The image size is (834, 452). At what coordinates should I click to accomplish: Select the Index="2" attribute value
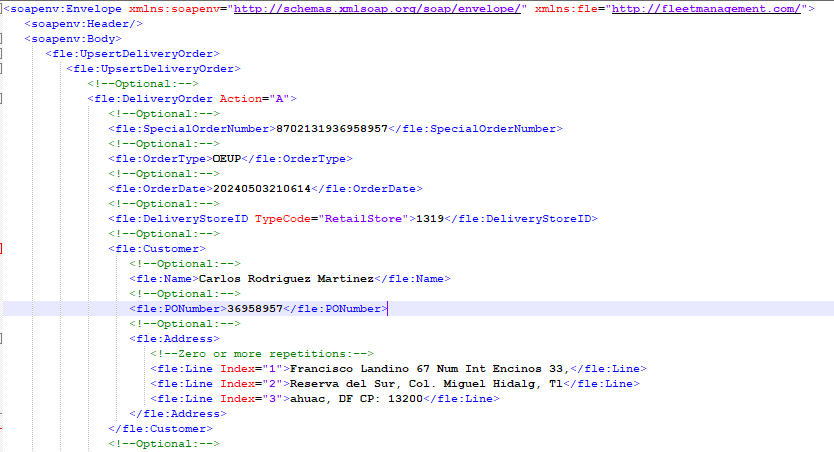pyautogui.click(x=272, y=384)
